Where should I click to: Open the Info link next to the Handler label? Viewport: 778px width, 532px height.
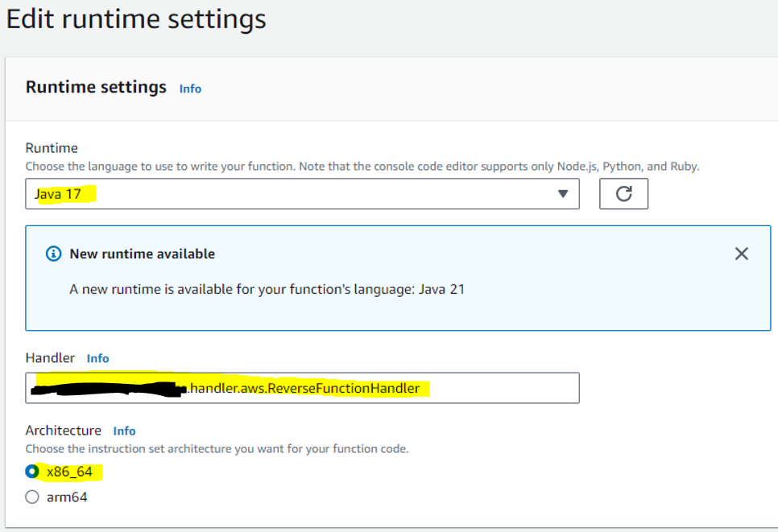[x=97, y=358]
